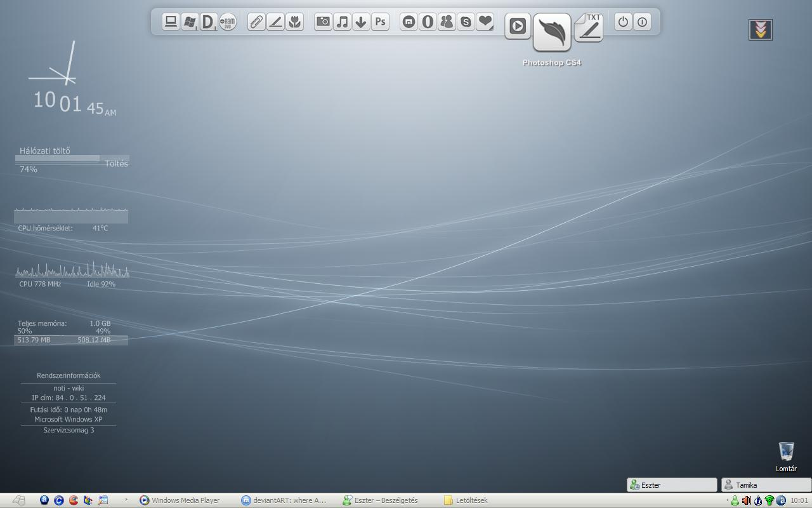Click the Rendszerinformációk heading
The height and width of the screenshot is (508, 812).
coord(69,375)
